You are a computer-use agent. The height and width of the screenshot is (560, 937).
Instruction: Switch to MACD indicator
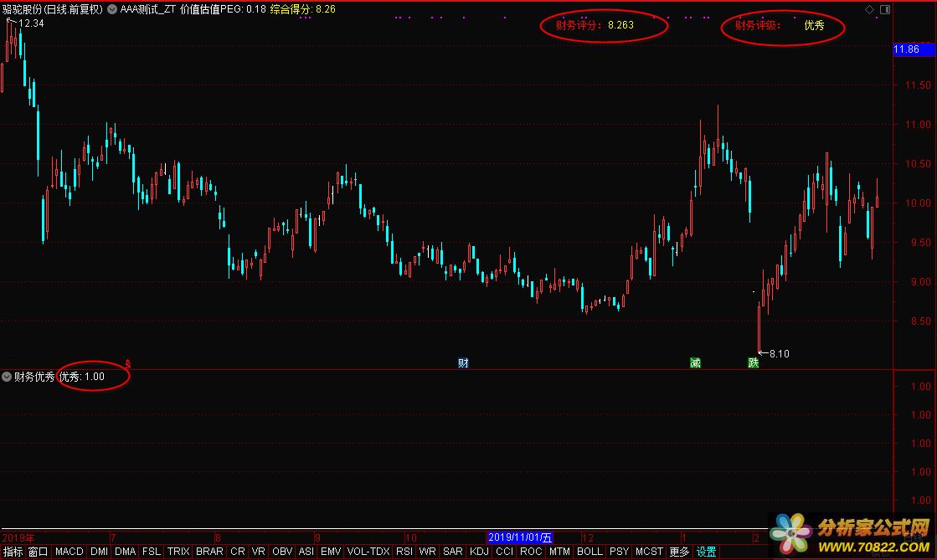click(69, 552)
